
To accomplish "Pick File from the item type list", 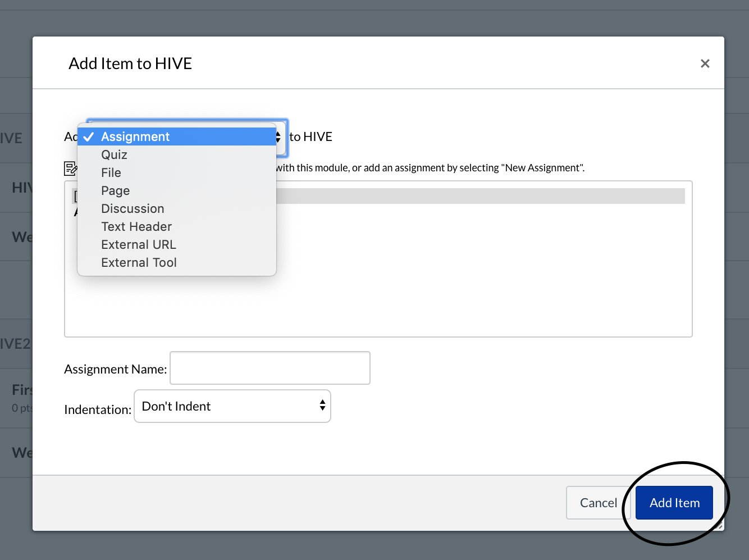I will tap(177, 172).
